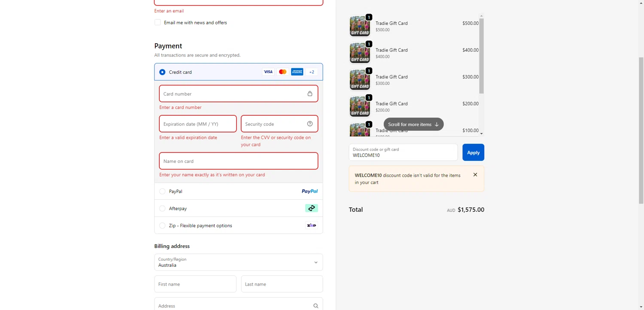Show the +2 additional card brands

312,72
